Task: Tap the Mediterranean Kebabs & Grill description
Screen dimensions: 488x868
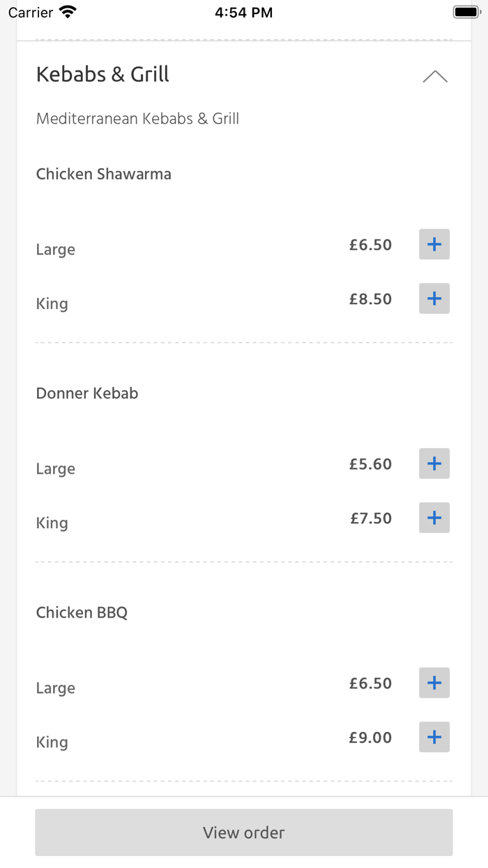Action: pos(137,119)
